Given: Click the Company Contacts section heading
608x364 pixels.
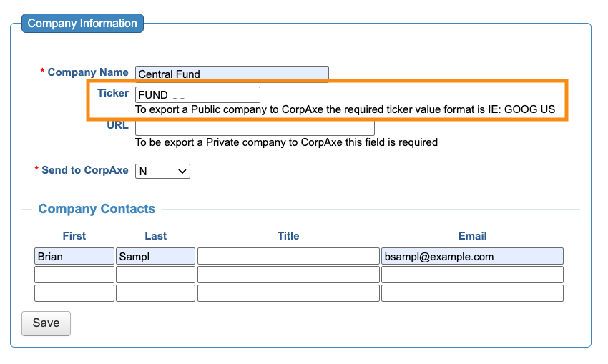Looking at the screenshot, I should [x=97, y=209].
